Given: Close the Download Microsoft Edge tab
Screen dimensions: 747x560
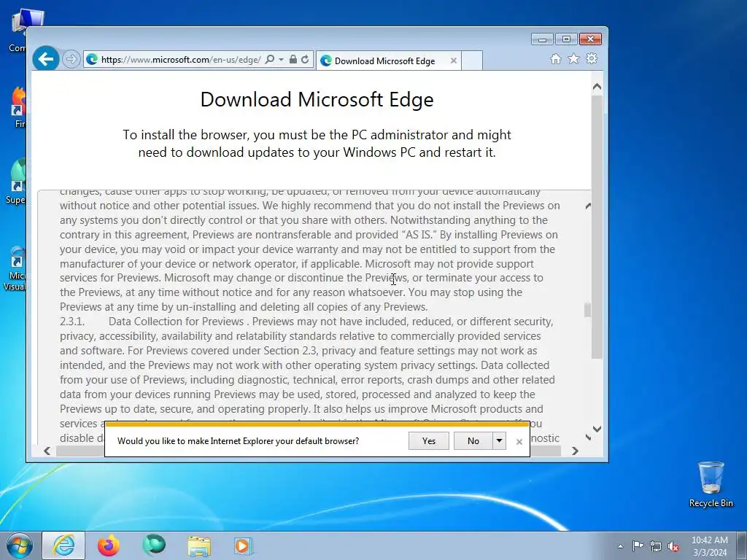Looking at the screenshot, I should [x=454, y=61].
